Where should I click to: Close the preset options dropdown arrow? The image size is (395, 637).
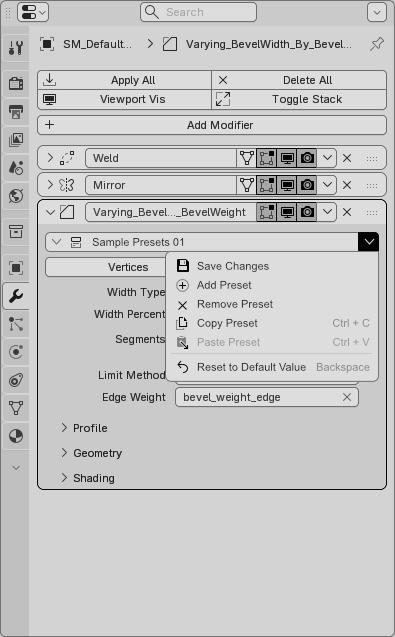click(x=369, y=242)
